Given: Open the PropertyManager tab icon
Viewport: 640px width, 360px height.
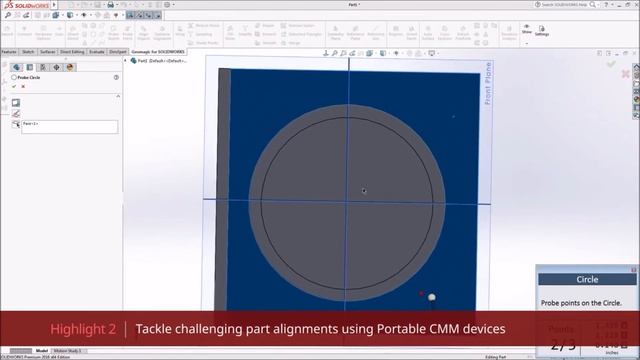Looking at the screenshot, I should pyautogui.click(x=30, y=67).
